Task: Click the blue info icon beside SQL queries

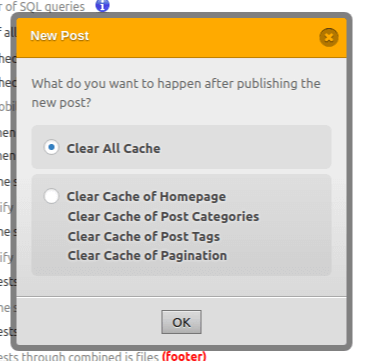Action: coord(102,5)
